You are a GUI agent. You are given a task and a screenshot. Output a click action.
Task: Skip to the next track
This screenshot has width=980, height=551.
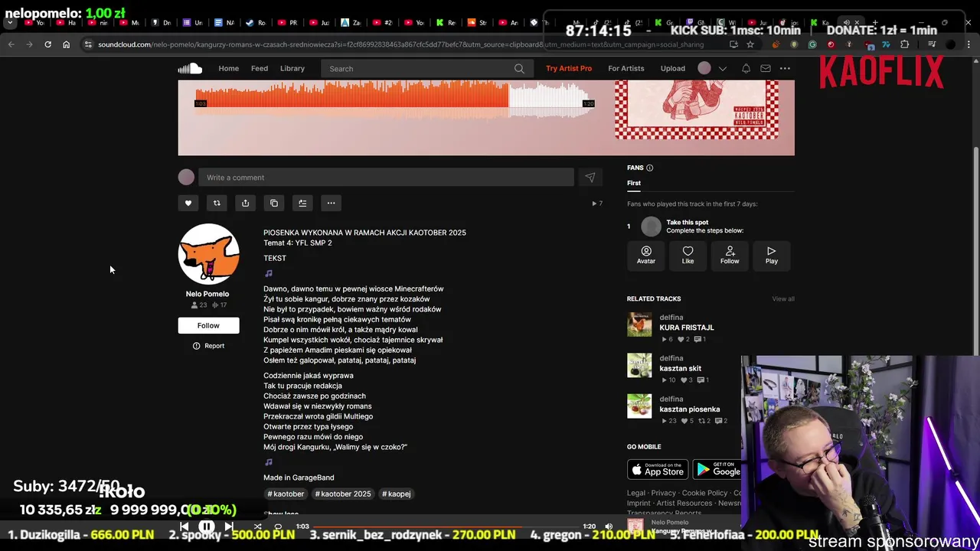coord(228,527)
